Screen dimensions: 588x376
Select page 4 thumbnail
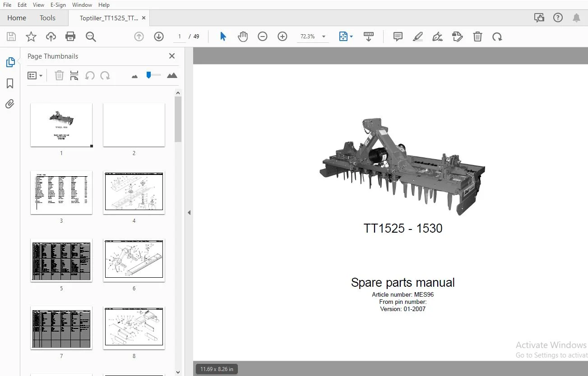click(134, 193)
